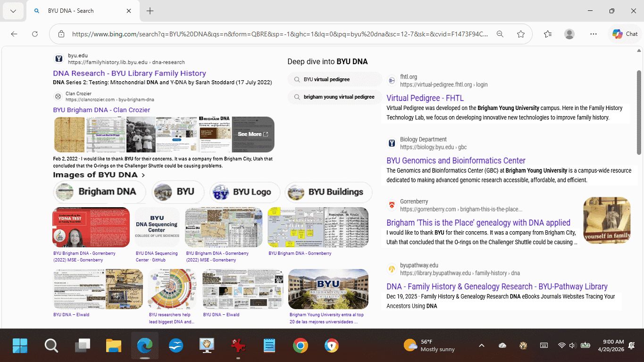Click the Brigham Young University building thumbnail
644x362 pixels.
click(x=328, y=289)
